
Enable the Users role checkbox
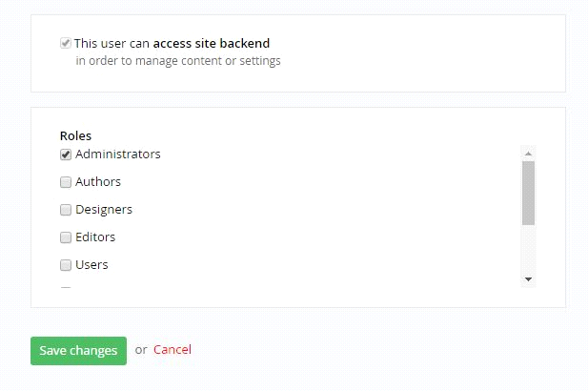(x=66, y=265)
